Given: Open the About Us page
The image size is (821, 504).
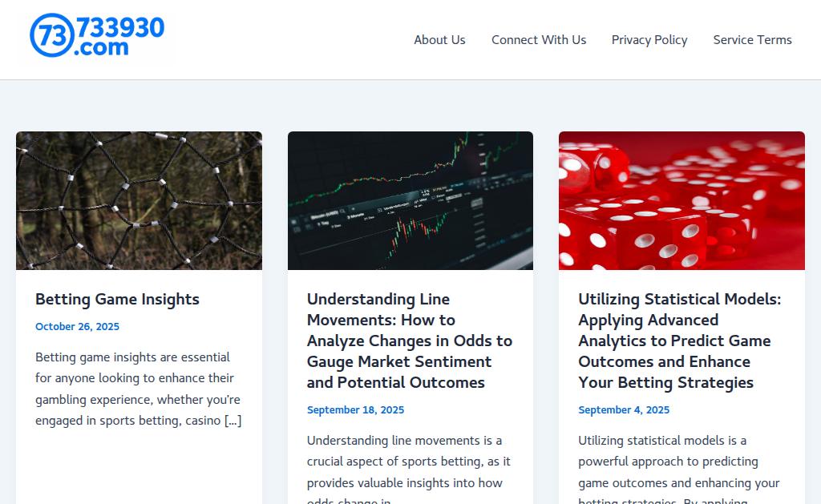Looking at the screenshot, I should 439,40.
